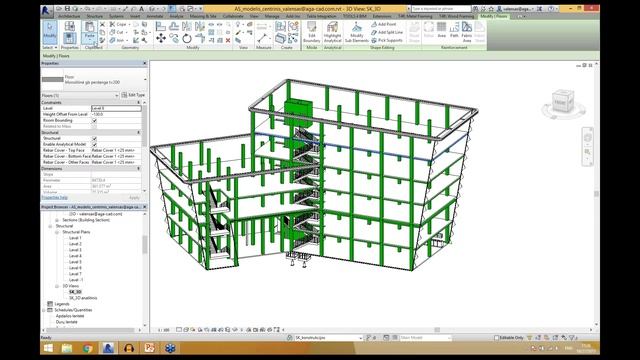
Task: Click the Offset tool in Modify panel
Action: pos(174,27)
